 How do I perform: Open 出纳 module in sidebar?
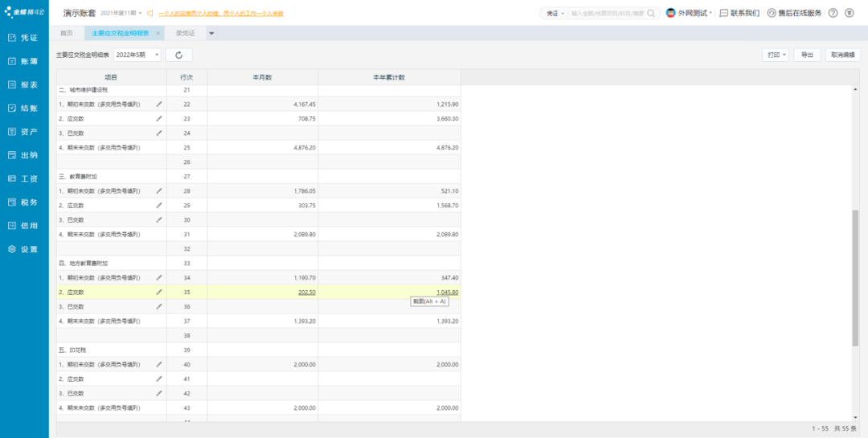tap(24, 155)
